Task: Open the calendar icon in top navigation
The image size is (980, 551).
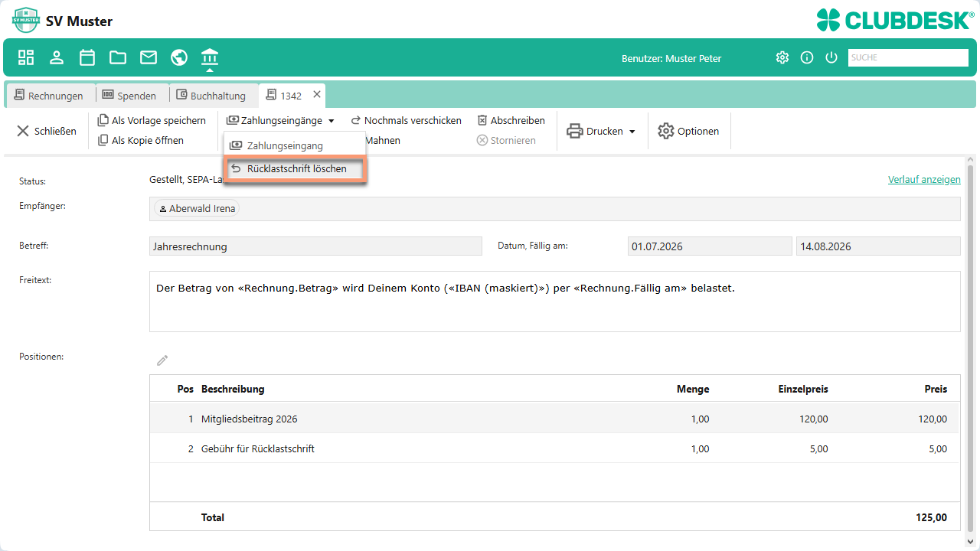Action: (87, 57)
